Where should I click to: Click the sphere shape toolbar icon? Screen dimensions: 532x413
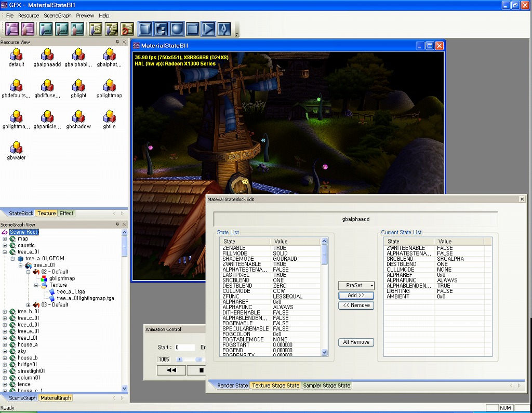click(x=177, y=29)
